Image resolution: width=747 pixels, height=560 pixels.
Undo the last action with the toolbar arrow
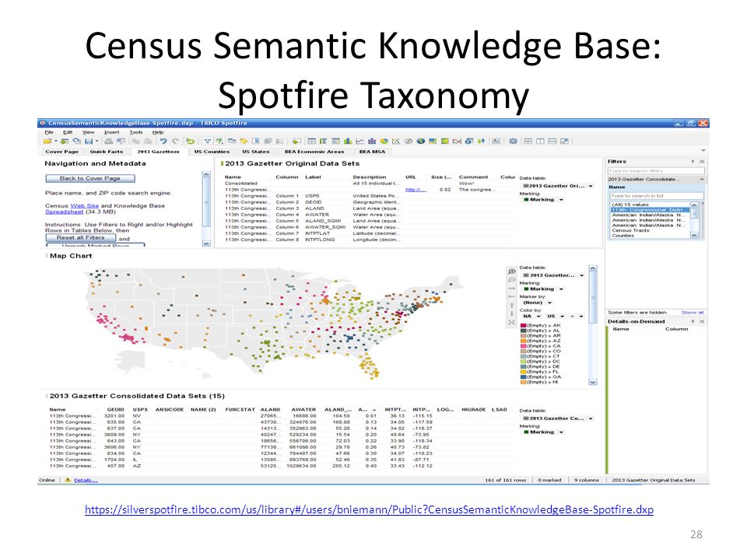(163, 141)
